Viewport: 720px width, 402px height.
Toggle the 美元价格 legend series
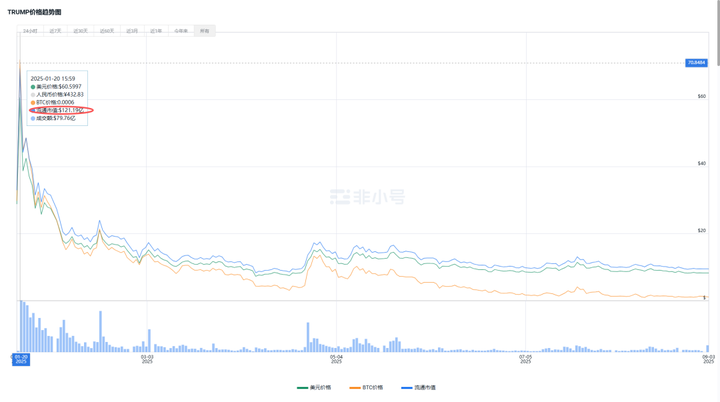(x=314, y=387)
